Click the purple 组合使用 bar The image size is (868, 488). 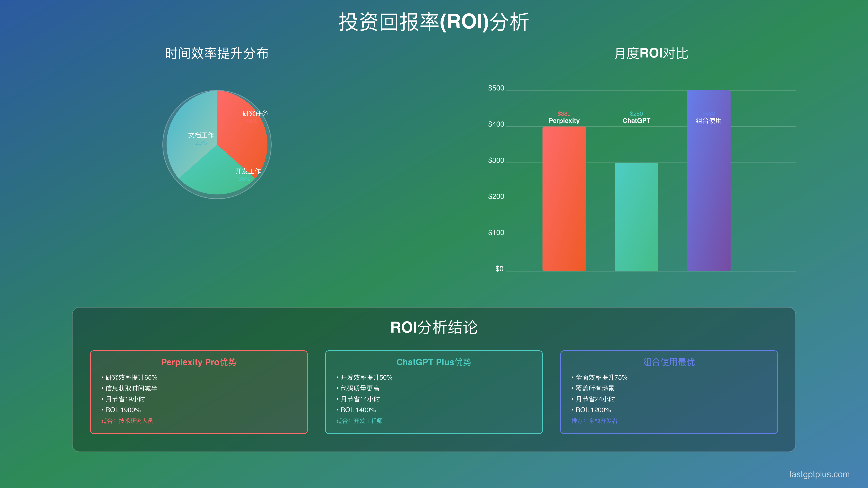[709, 181]
